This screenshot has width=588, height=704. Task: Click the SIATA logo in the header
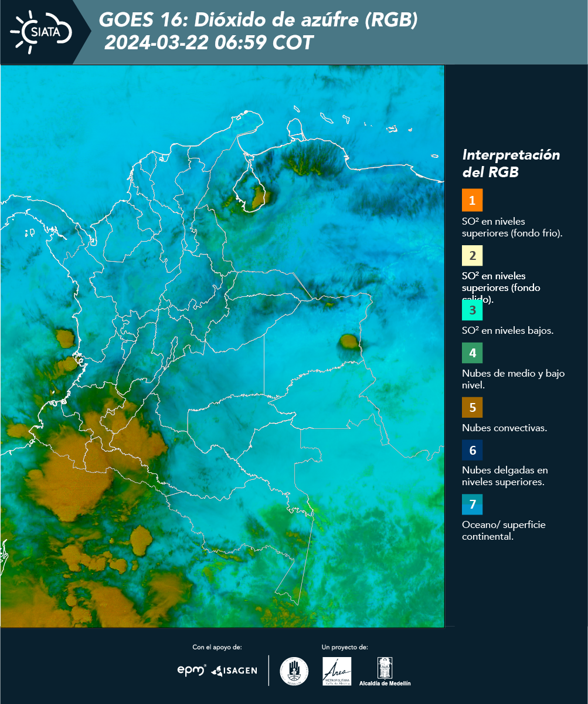(41, 32)
